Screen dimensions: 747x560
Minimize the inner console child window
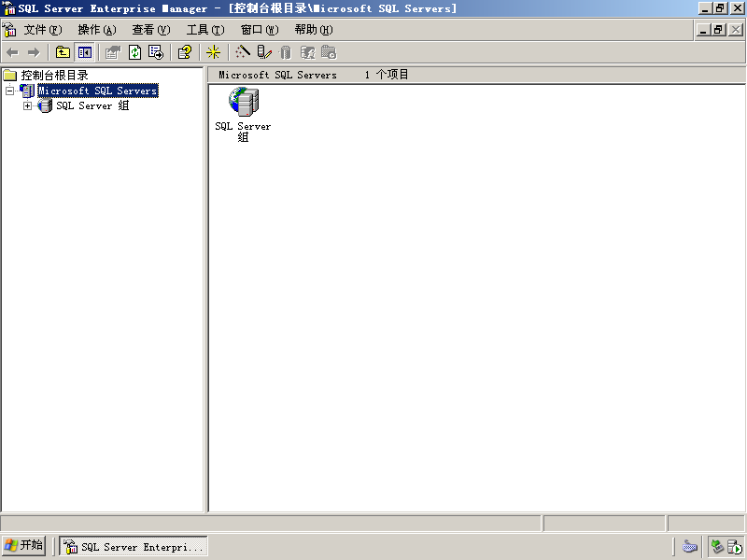tap(703, 30)
